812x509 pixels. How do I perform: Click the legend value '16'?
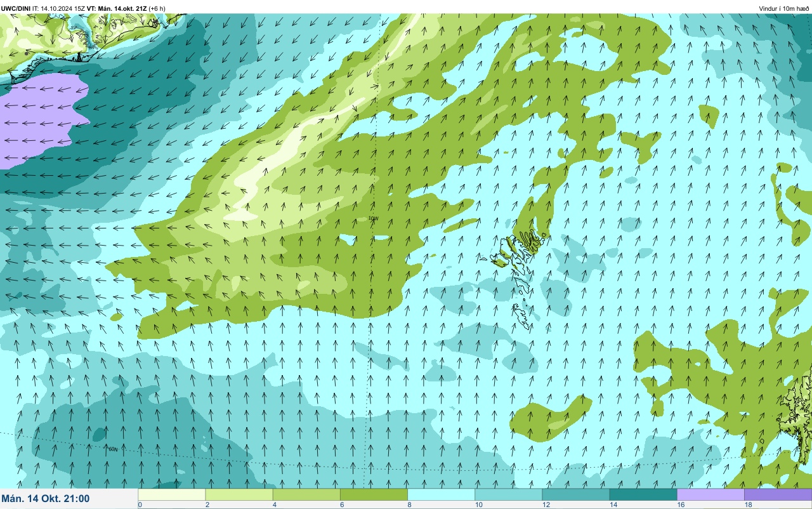click(x=680, y=505)
